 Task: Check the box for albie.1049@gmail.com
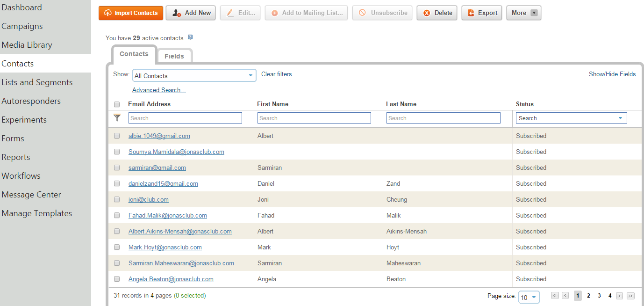pyautogui.click(x=117, y=136)
